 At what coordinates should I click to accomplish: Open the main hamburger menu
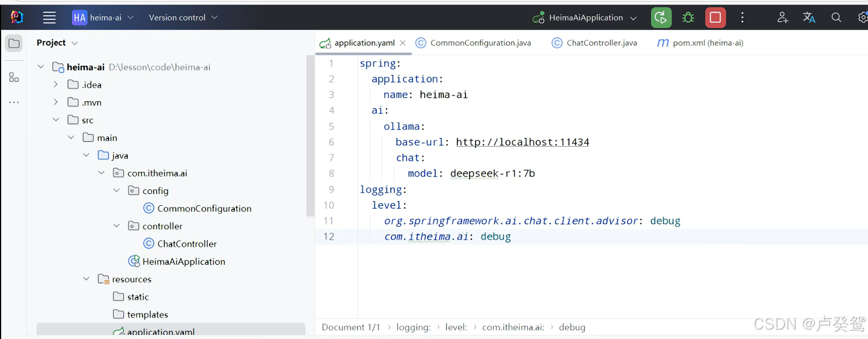coord(50,18)
